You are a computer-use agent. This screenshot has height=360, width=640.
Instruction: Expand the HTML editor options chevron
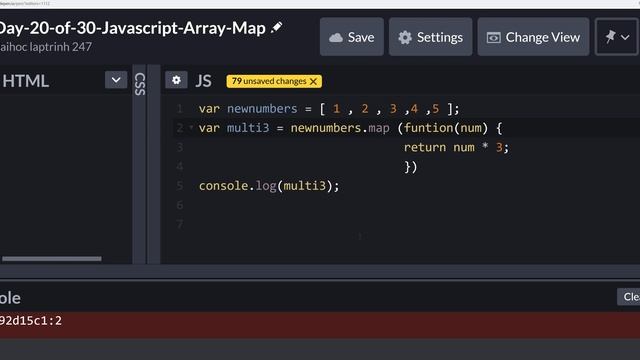tap(116, 80)
